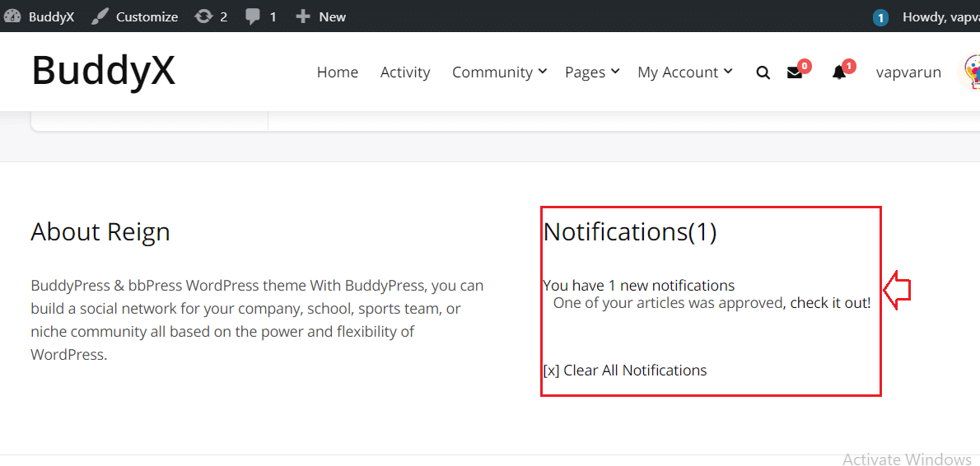The width and height of the screenshot is (980, 466).
Task: Open the 'check it out!' link
Action: click(x=831, y=304)
